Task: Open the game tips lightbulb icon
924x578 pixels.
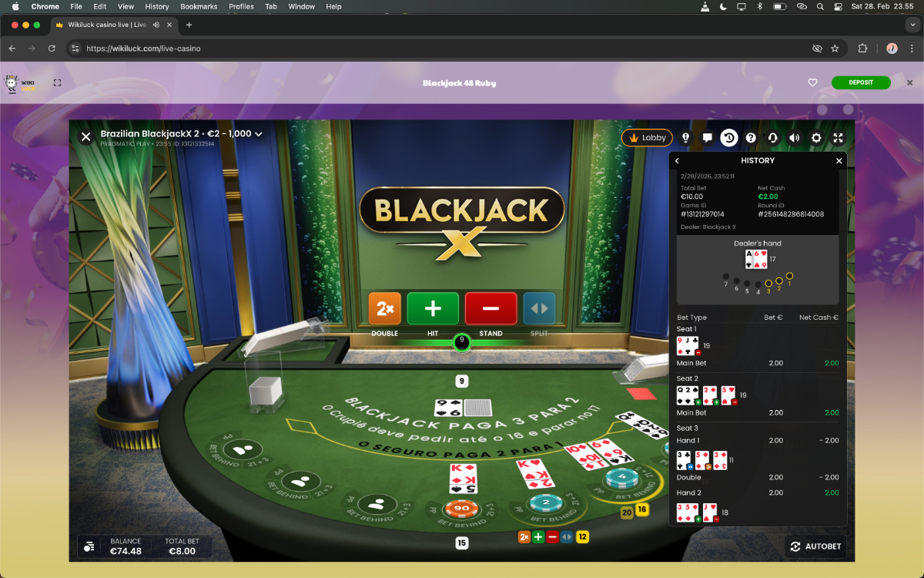Action: coord(685,138)
